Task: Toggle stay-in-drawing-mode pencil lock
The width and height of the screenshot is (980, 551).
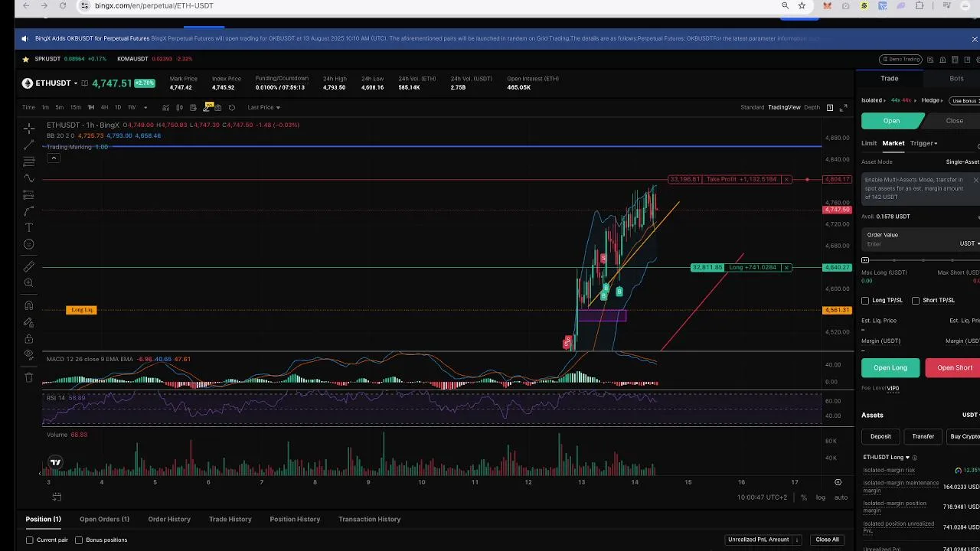Action: (28, 322)
